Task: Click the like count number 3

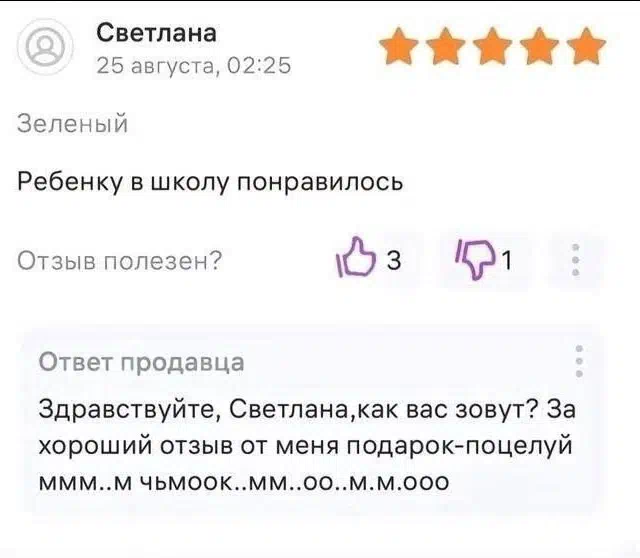Action: point(393,260)
